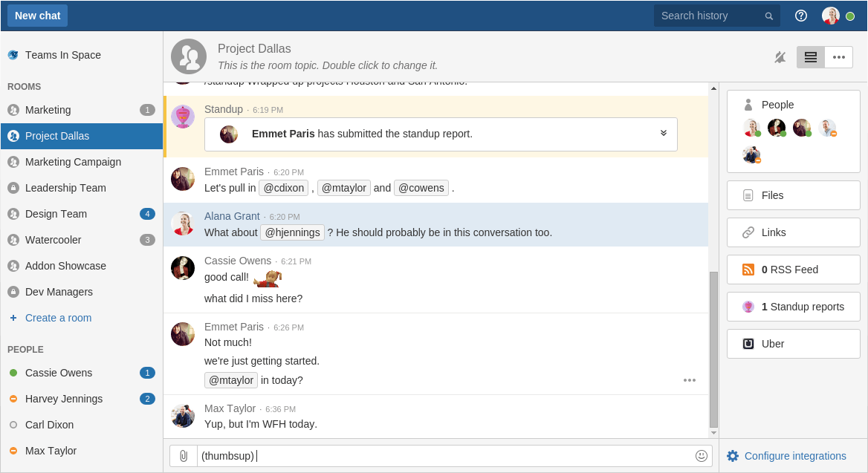
Task: Click the @mtaylor mention in pull-in message
Action: tap(344, 188)
